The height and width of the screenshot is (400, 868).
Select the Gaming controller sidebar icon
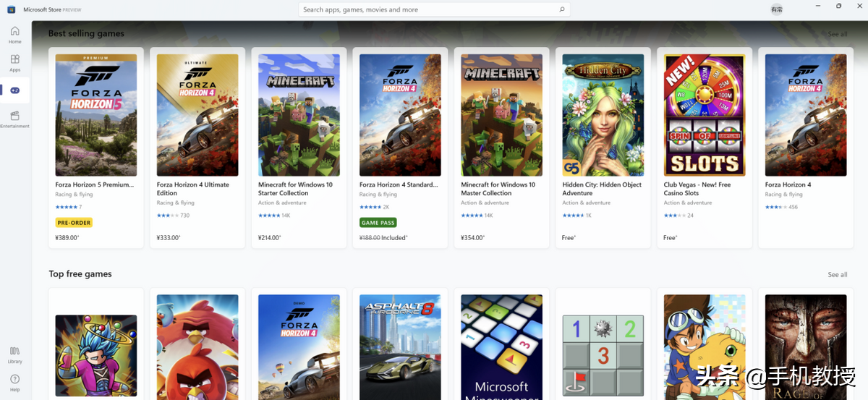click(x=15, y=90)
